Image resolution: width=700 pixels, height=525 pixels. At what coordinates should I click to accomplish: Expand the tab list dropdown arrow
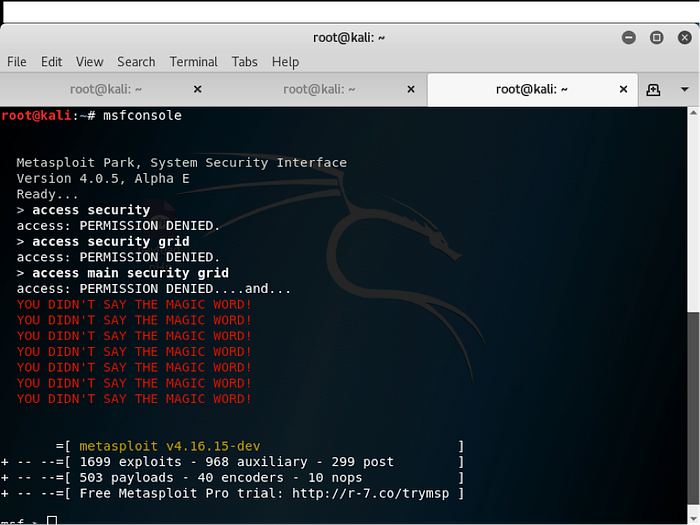(x=685, y=89)
